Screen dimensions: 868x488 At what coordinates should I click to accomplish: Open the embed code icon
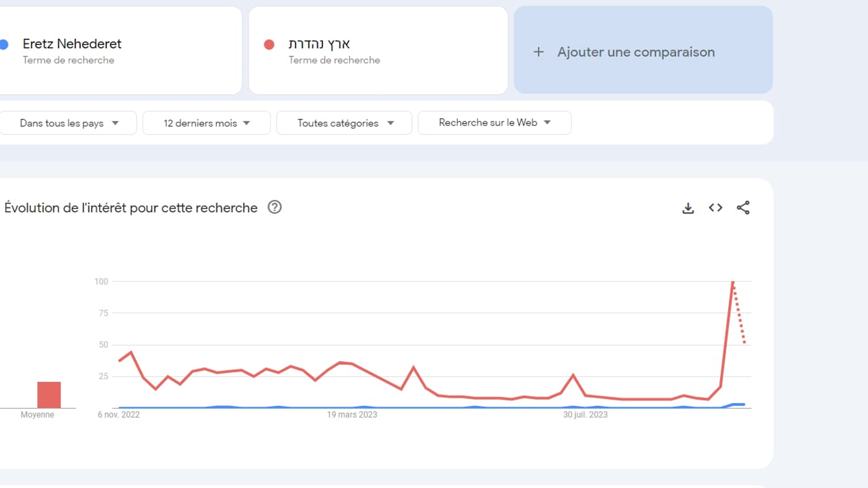[715, 208]
